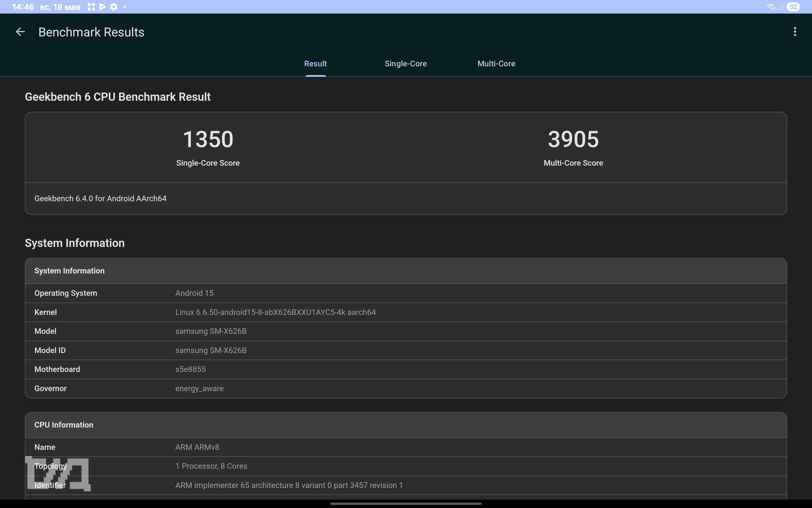Select the CPU Name row label
812x508 pixels.
tap(45, 447)
